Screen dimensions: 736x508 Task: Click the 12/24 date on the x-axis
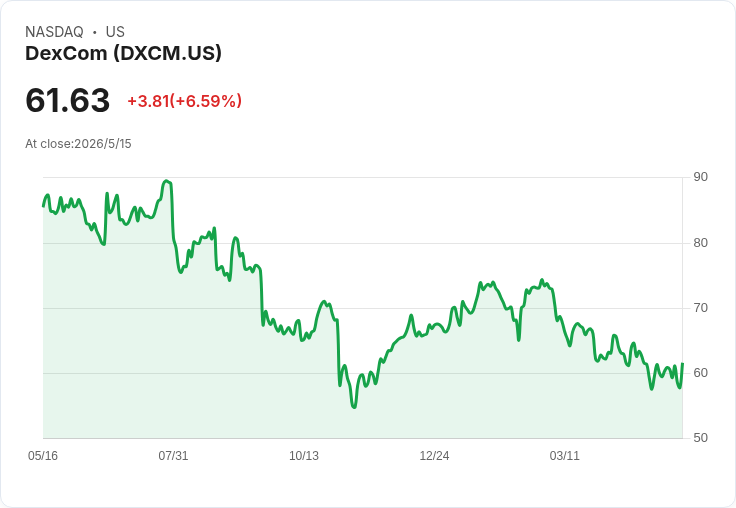(434, 456)
